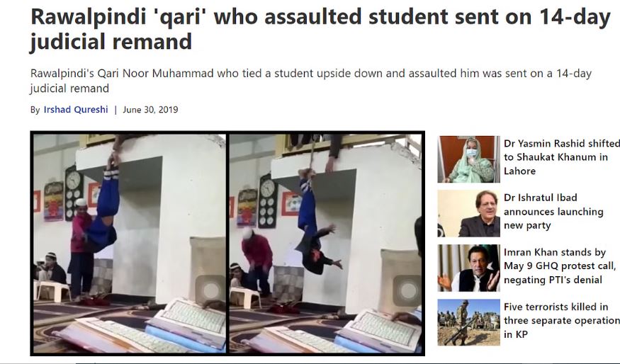Click the wall clock in the right image frame
Viewport: 620px width, 364px height.
pos(267,201)
